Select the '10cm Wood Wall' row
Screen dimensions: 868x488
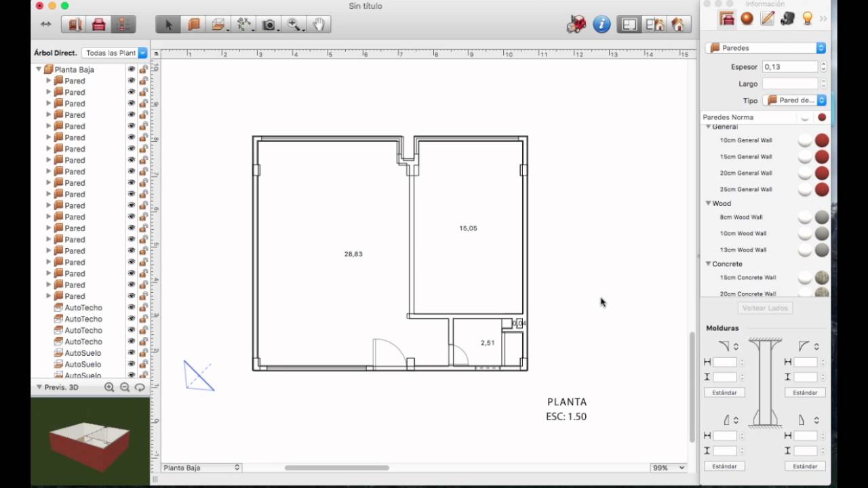coord(765,233)
